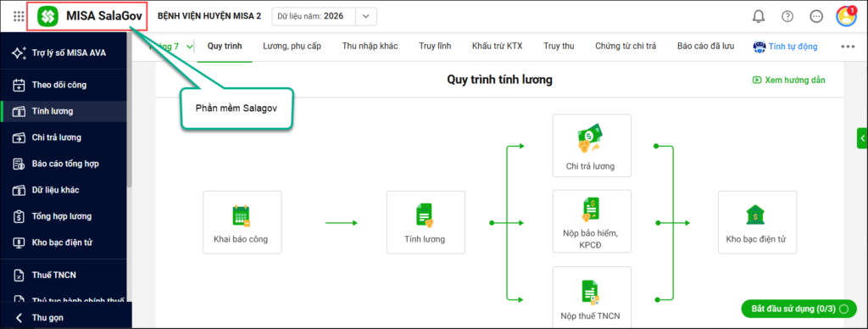Open Kho bạc điện tử in the sidebar

(x=63, y=243)
